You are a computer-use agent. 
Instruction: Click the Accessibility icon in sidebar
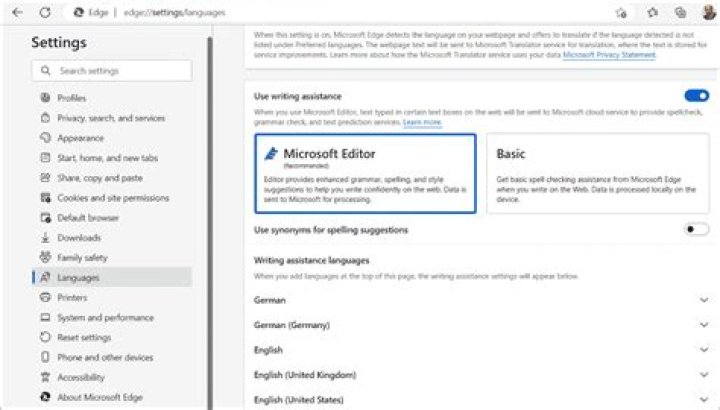[45, 377]
